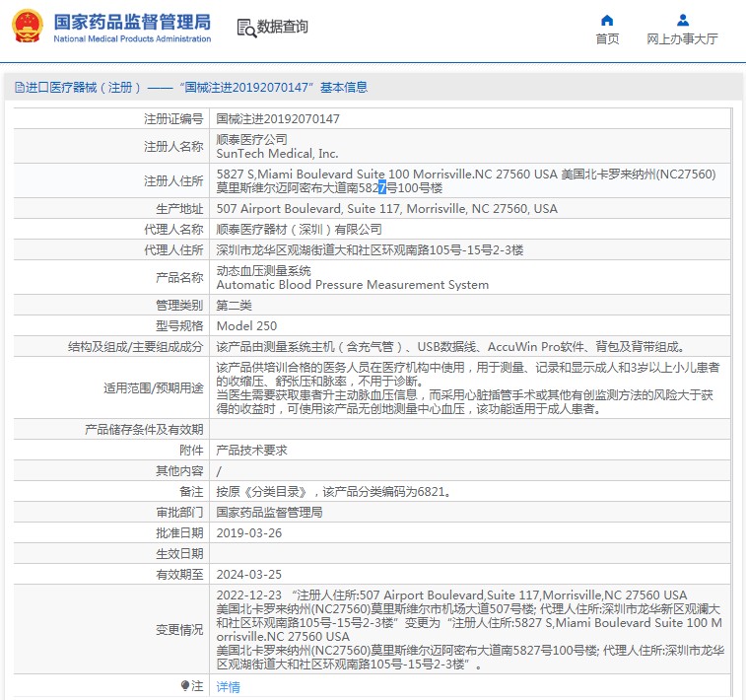Click the 注册证编号 label
Image resolution: width=746 pixels, height=700 pixels.
pos(173,118)
